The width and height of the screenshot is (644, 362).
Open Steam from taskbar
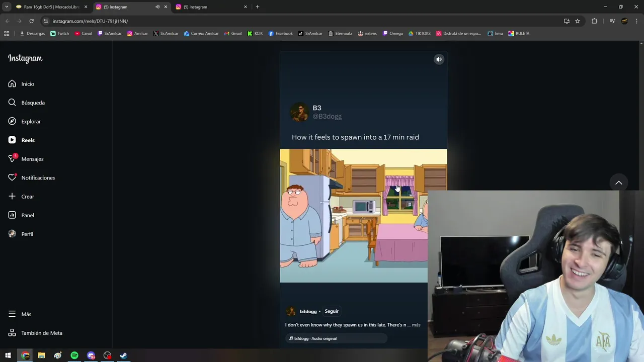123,355
